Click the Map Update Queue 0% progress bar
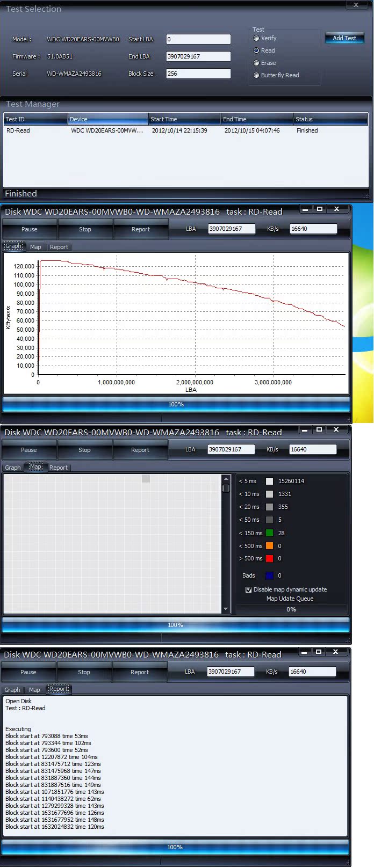The image size is (374, 868). click(x=291, y=609)
